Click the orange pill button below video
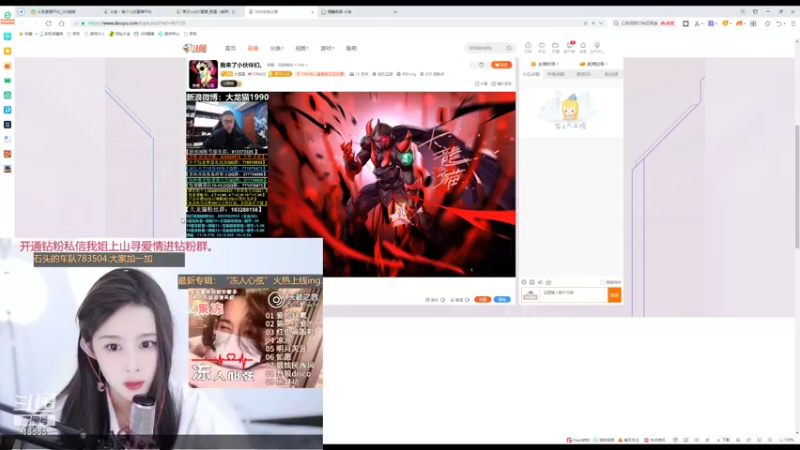Viewport: 800px width, 450px height. [482, 299]
